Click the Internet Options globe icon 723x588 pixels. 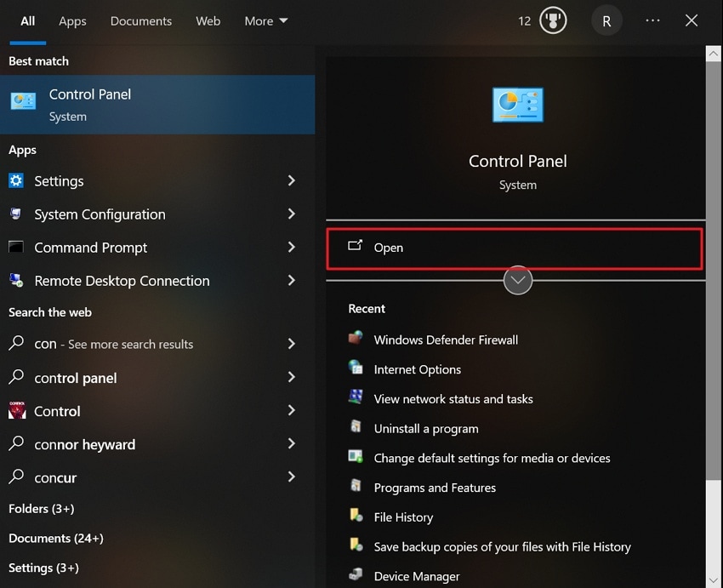tap(356, 368)
